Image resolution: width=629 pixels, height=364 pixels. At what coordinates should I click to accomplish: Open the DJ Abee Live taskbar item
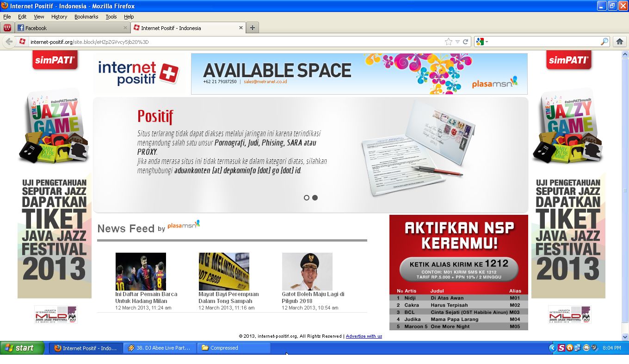[x=160, y=348]
